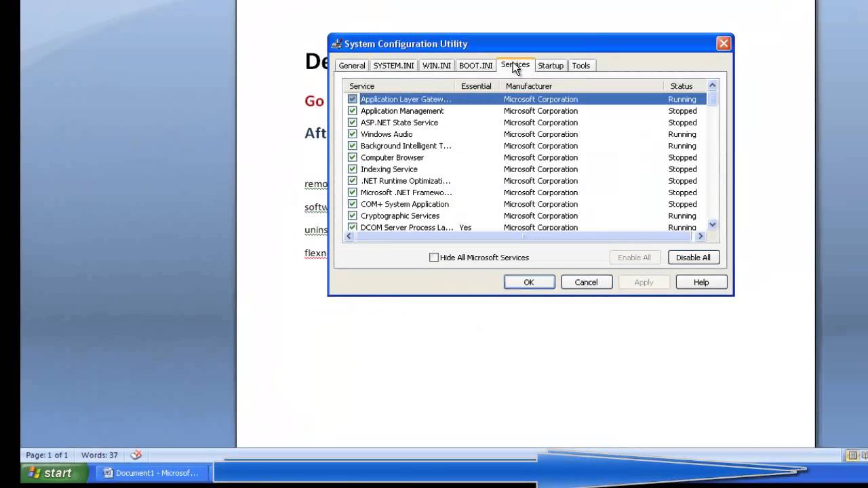868x488 pixels.
Task: Click System Configuration Utility title icon
Action: click(336, 44)
